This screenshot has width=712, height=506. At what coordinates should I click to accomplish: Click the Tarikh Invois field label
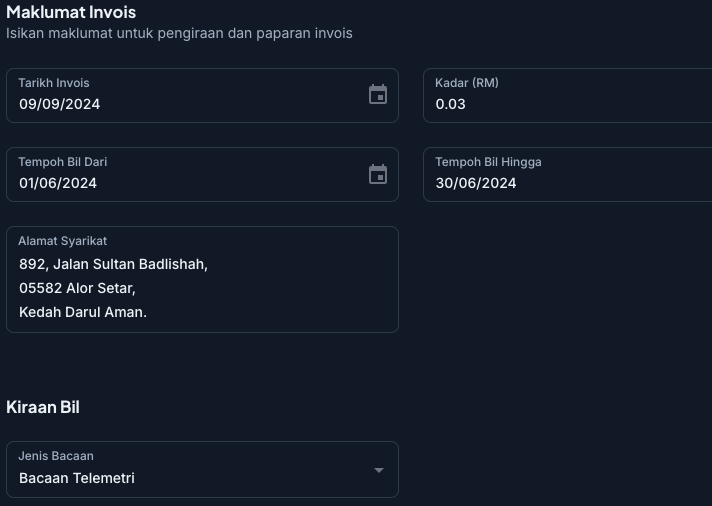point(54,83)
